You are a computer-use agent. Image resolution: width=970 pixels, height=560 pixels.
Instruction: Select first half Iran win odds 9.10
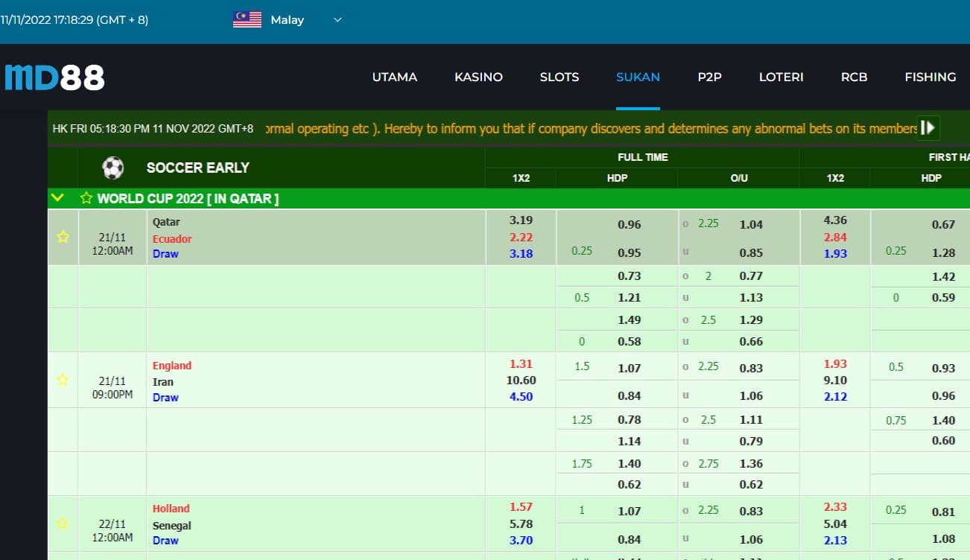[x=835, y=381]
